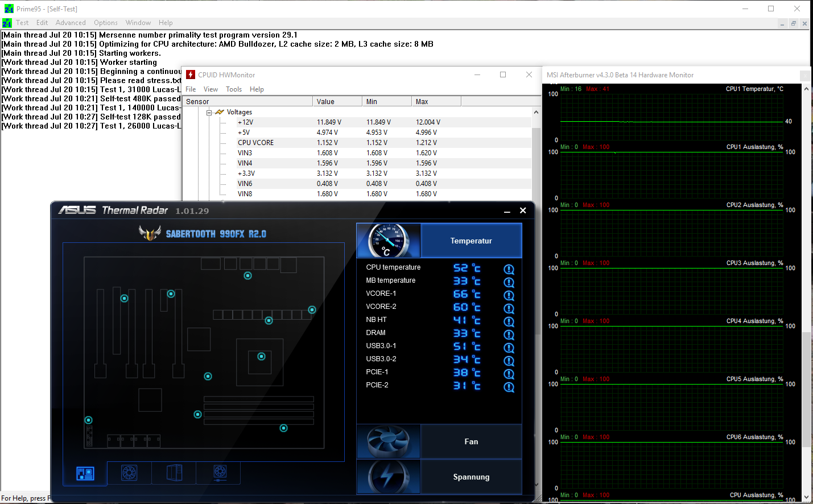Select the motherboard view icon in Thermal Radar
The height and width of the screenshot is (504, 813).
(85, 473)
